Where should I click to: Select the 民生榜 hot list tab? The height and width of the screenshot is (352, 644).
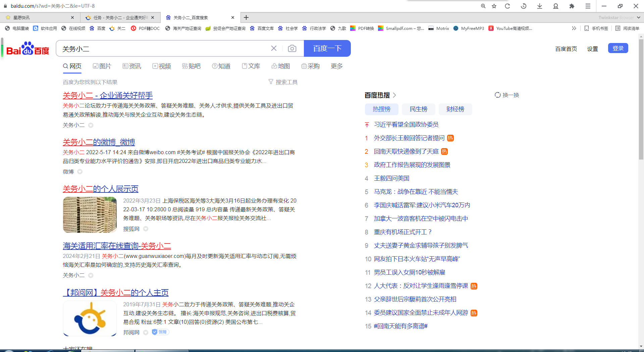point(419,109)
